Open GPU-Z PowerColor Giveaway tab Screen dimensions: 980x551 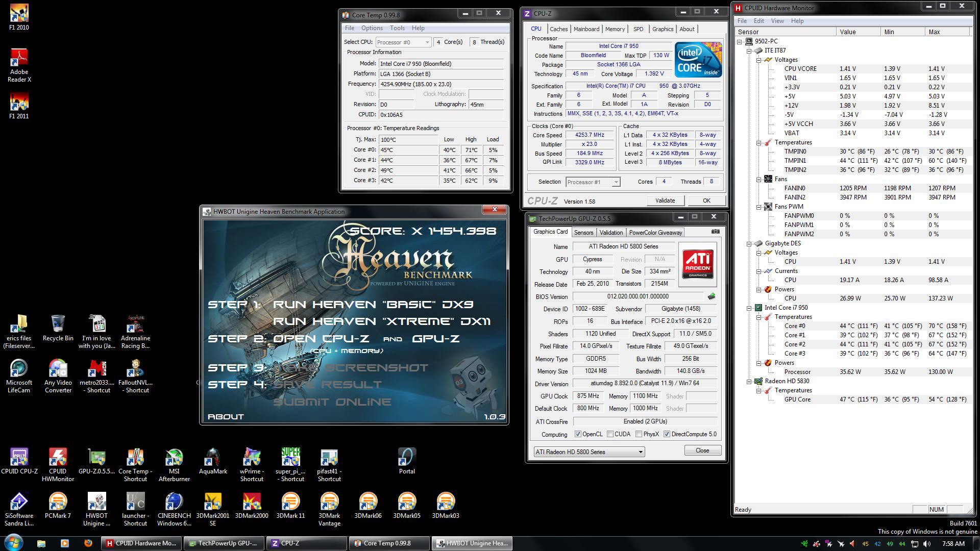click(655, 233)
